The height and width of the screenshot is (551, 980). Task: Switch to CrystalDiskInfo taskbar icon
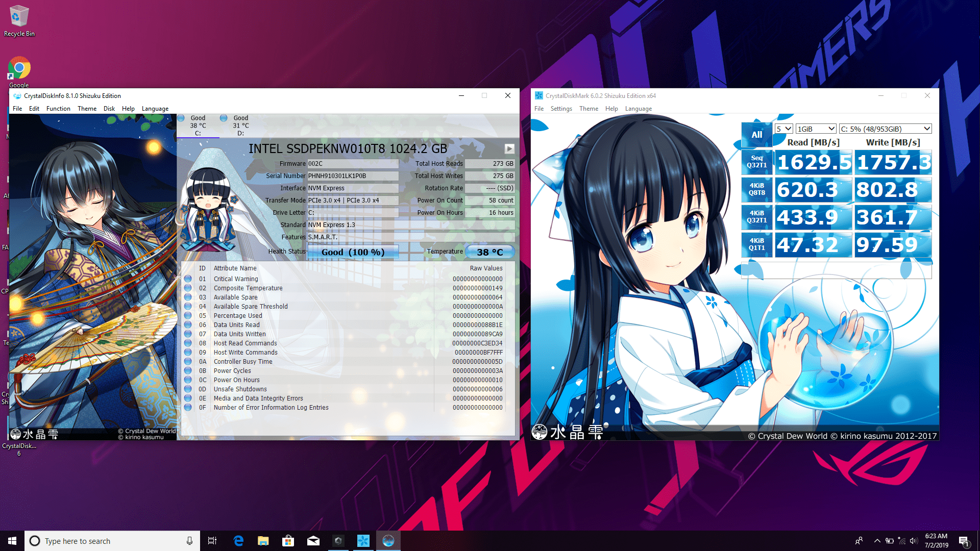click(x=388, y=541)
